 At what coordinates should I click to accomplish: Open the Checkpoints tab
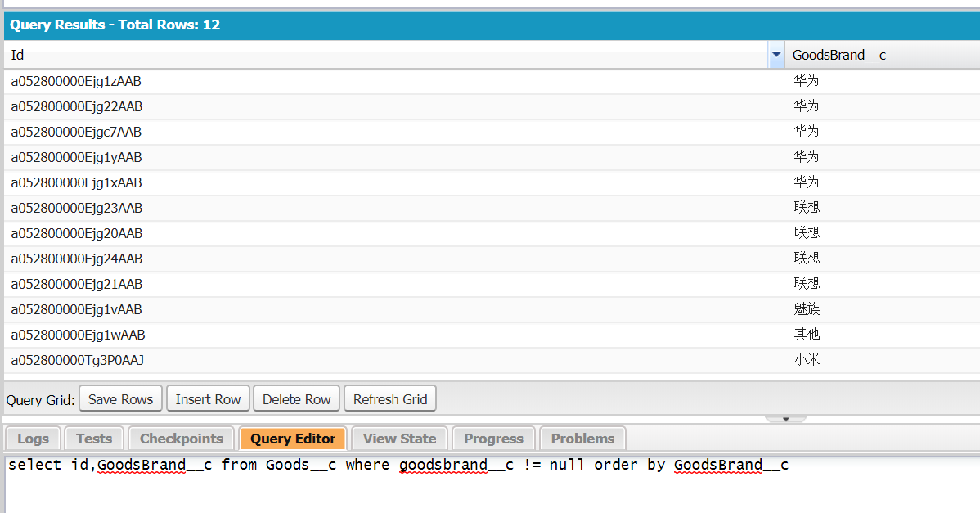pyautogui.click(x=182, y=439)
